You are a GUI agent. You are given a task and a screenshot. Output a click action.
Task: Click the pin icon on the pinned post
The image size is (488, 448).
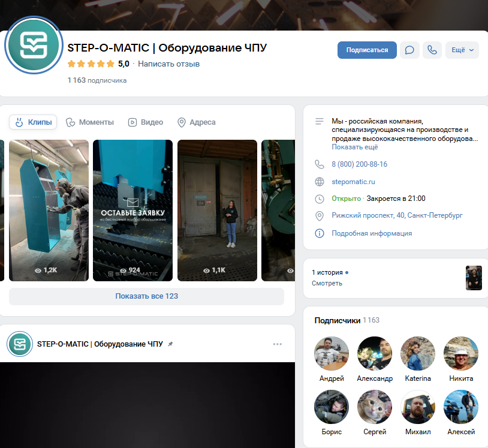(170, 344)
